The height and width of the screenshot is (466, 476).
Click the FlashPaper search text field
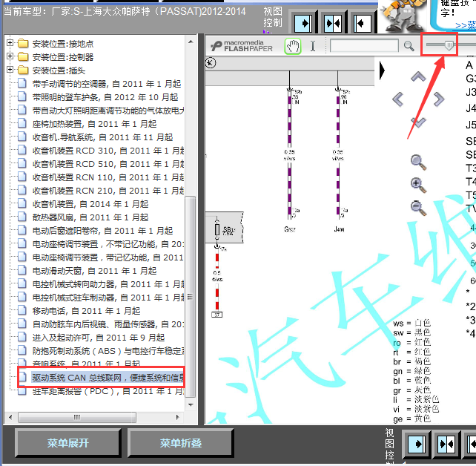(364, 46)
